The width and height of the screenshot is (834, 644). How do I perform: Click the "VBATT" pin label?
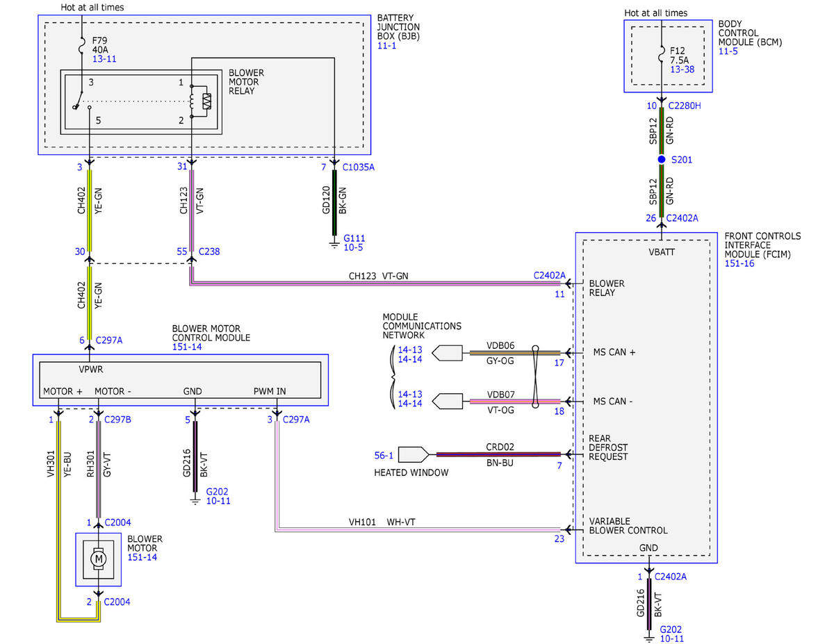tap(661, 251)
